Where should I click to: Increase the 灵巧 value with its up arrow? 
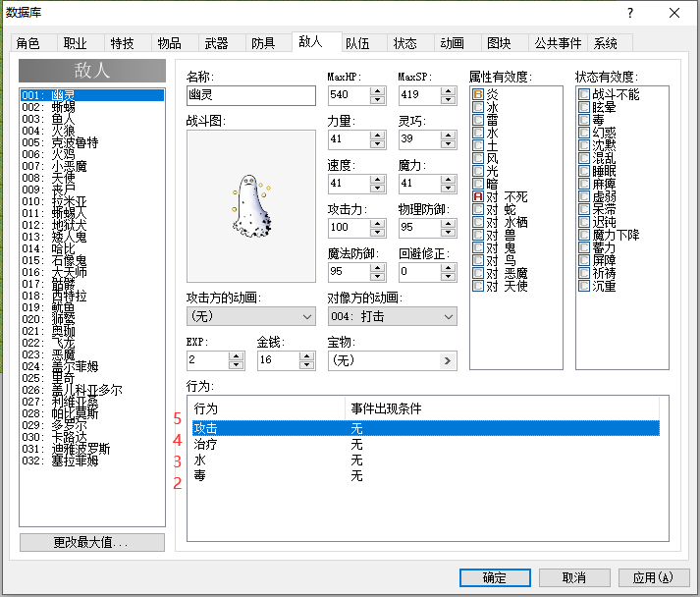448,136
